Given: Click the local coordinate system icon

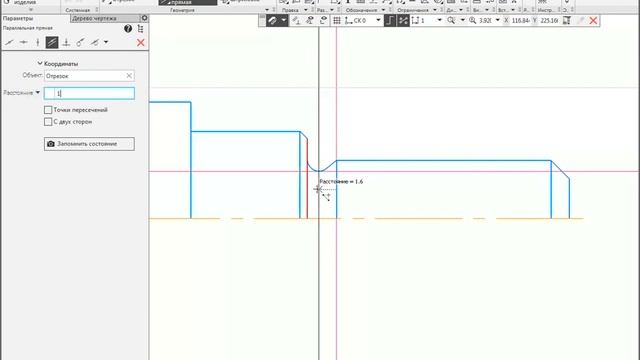Looking at the screenshot, I should tap(296, 20).
